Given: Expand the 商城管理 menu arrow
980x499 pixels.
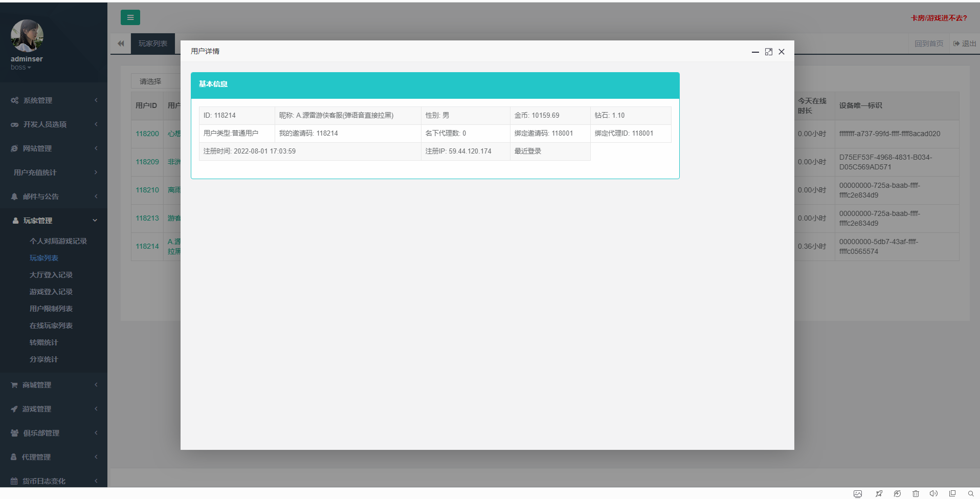Looking at the screenshot, I should pyautogui.click(x=96, y=385).
